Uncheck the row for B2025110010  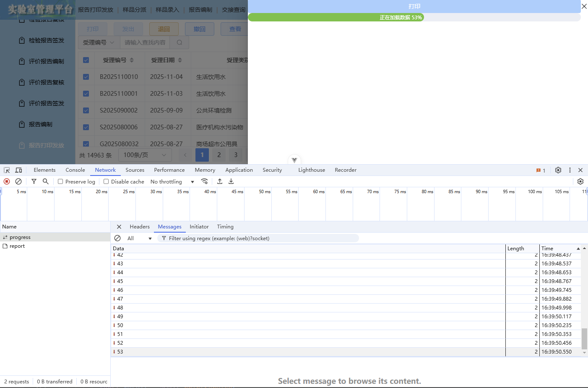[x=86, y=76]
